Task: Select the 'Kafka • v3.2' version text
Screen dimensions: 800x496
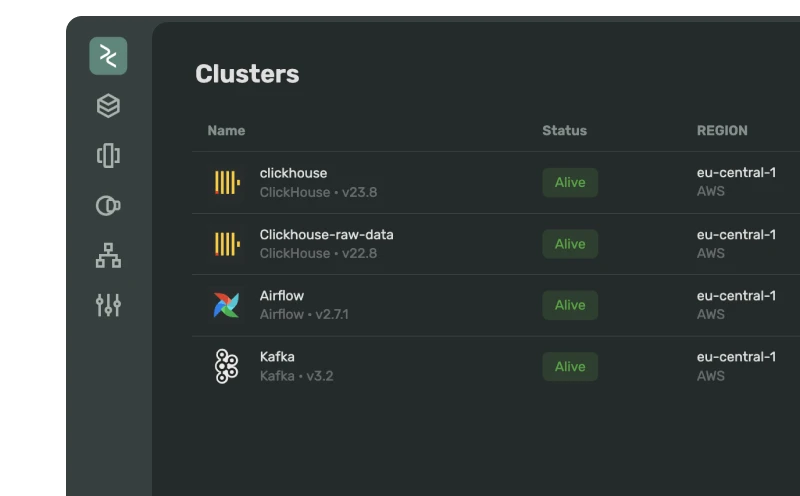Action: 296,376
